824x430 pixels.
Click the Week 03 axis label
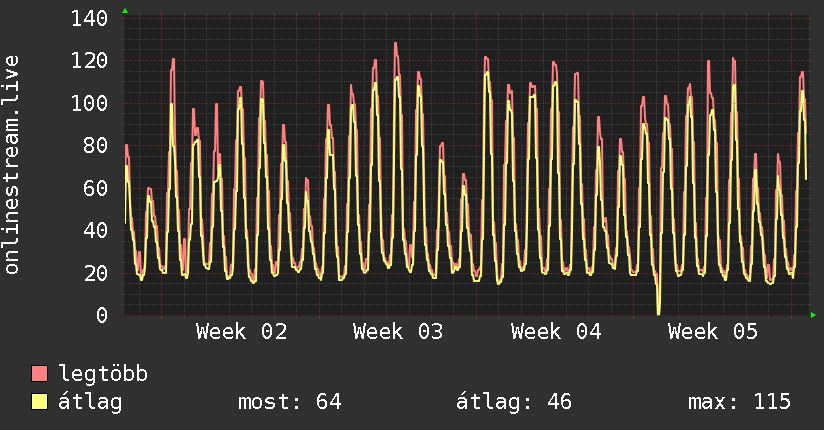point(398,332)
